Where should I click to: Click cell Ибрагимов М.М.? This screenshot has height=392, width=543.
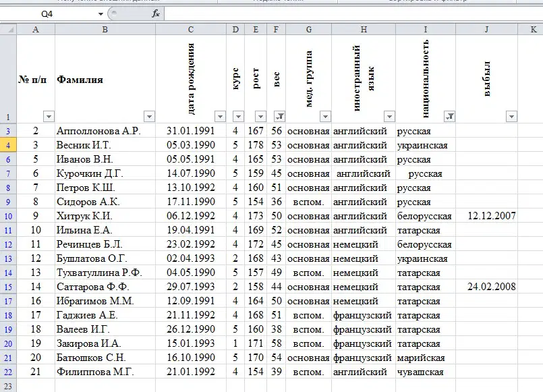click(105, 301)
